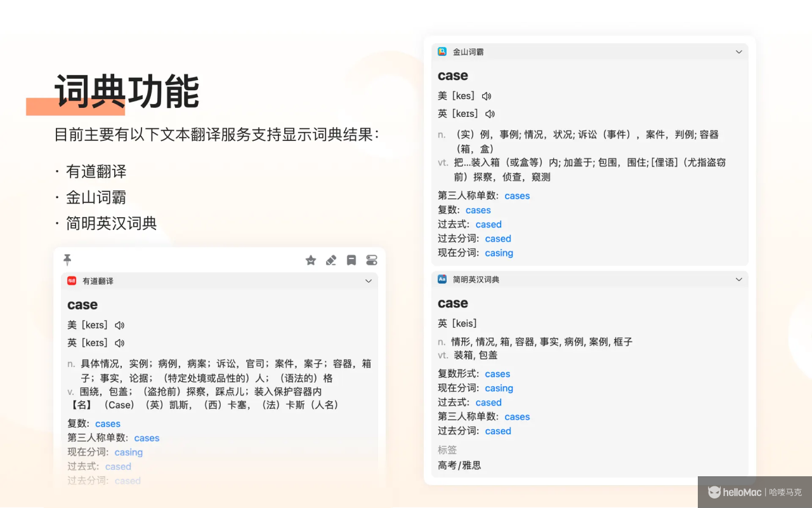Click the eraser pencil icon in toolbar

point(331,260)
